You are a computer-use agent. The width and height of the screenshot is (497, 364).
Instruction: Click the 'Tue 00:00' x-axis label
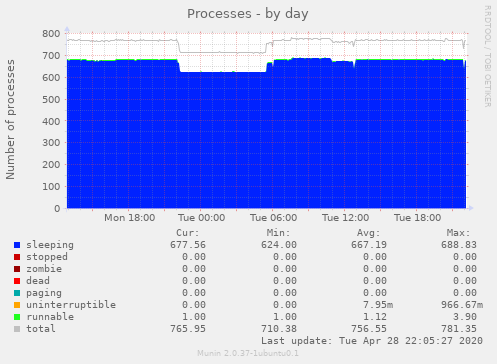click(x=201, y=218)
